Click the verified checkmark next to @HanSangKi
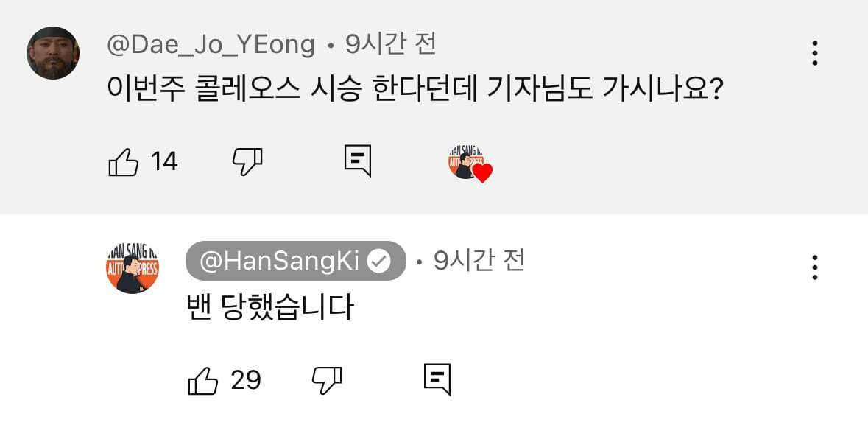The width and height of the screenshot is (868, 428). tap(381, 261)
